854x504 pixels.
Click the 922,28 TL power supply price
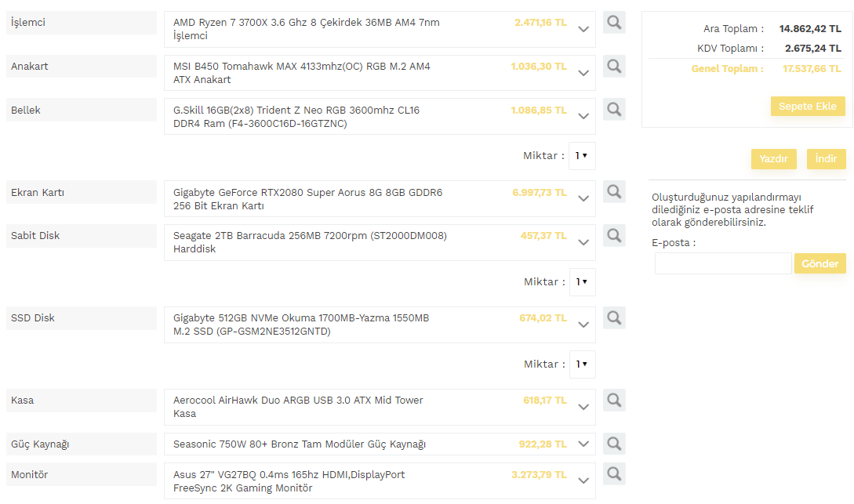[543, 444]
